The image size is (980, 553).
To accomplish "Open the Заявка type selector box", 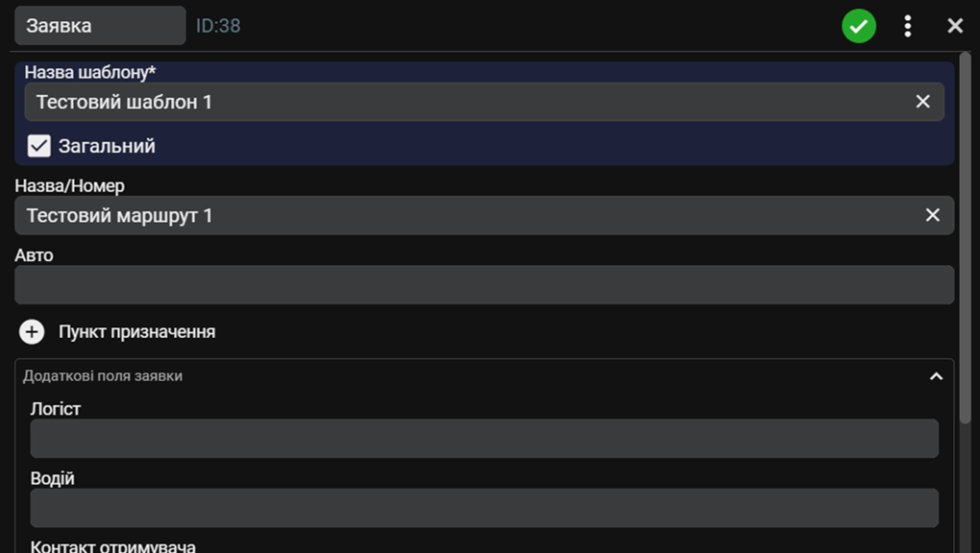I will click(100, 26).
